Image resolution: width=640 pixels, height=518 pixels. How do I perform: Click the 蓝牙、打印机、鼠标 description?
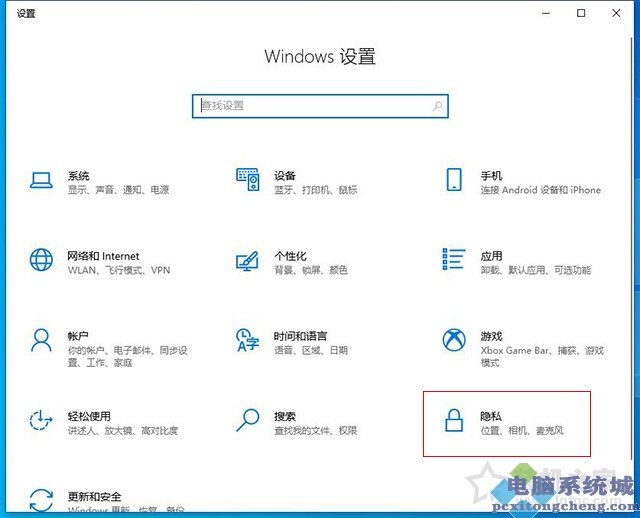click(316, 190)
